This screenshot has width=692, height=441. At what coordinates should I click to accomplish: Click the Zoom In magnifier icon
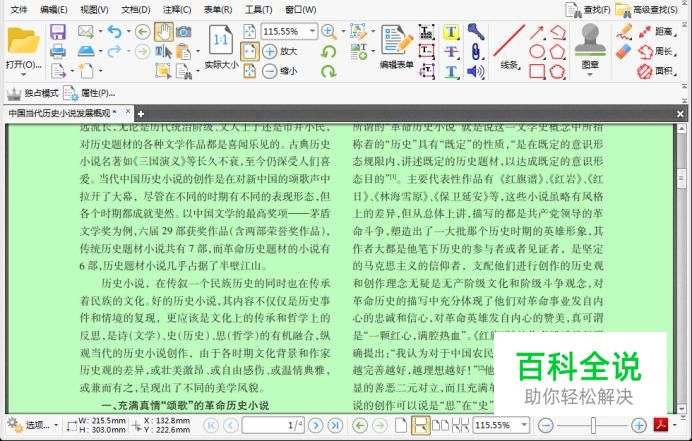click(328, 31)
